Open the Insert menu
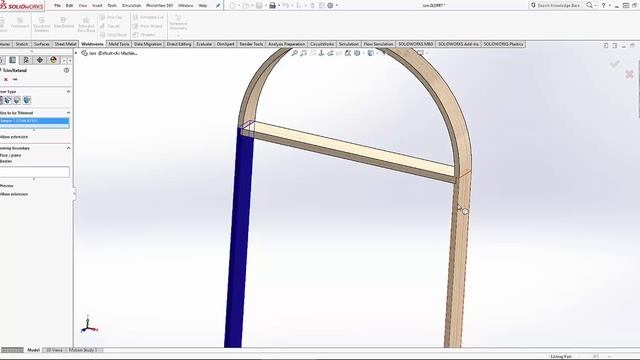The height and width of the screenshot is (360, 640). coord(97,6)
